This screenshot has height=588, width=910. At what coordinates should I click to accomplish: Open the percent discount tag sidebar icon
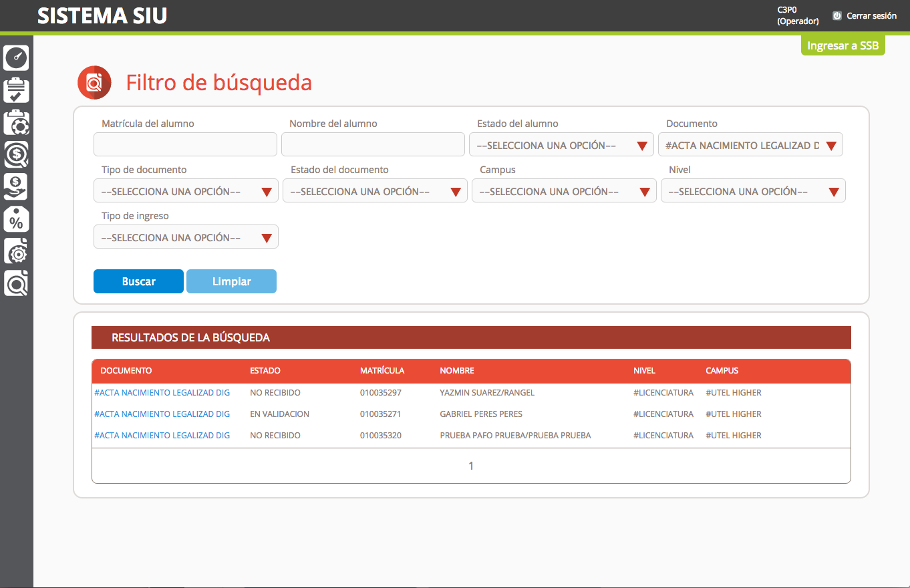tap(17, 218)
